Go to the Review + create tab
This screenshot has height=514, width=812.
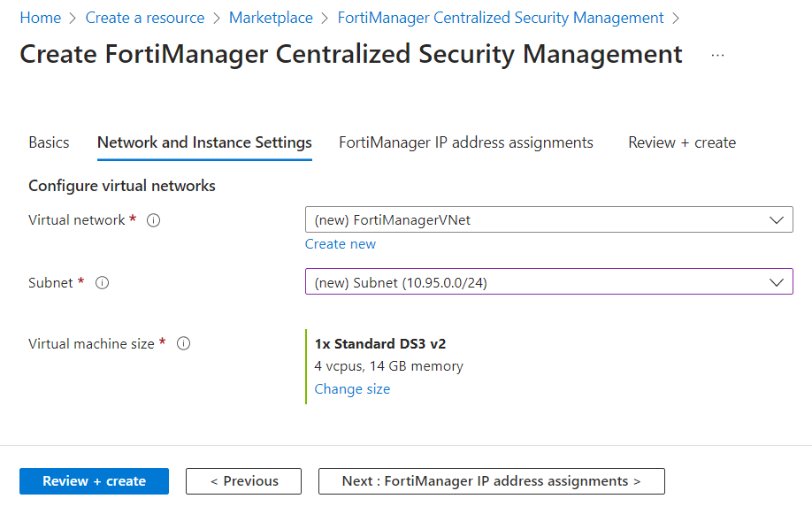[x=682, y=142]
